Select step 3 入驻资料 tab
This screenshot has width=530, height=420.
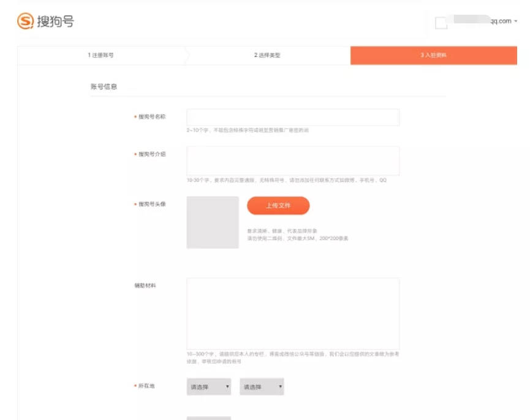click(434, 55)
